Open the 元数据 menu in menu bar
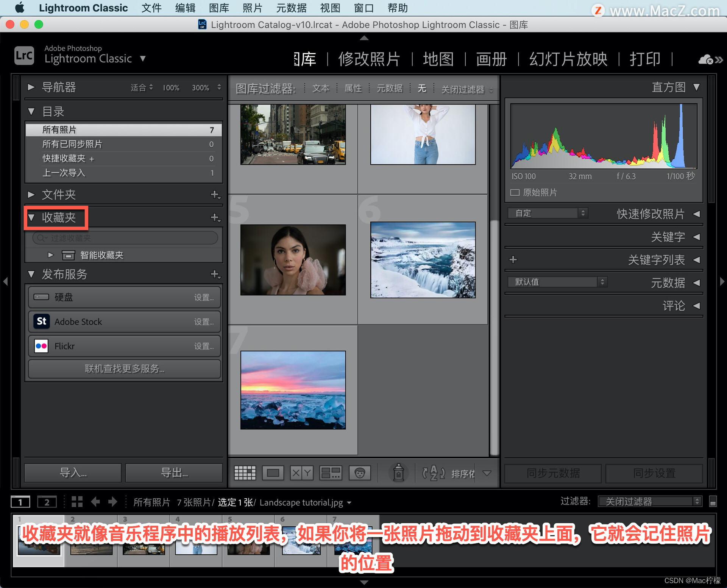Screen dimensions: 727x588 [x=291, y=8]
